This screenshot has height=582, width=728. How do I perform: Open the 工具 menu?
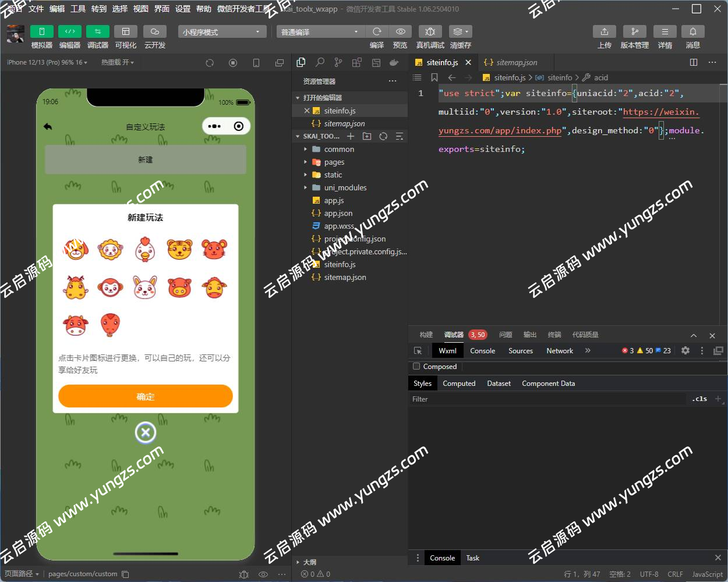(x=78, y=9)
